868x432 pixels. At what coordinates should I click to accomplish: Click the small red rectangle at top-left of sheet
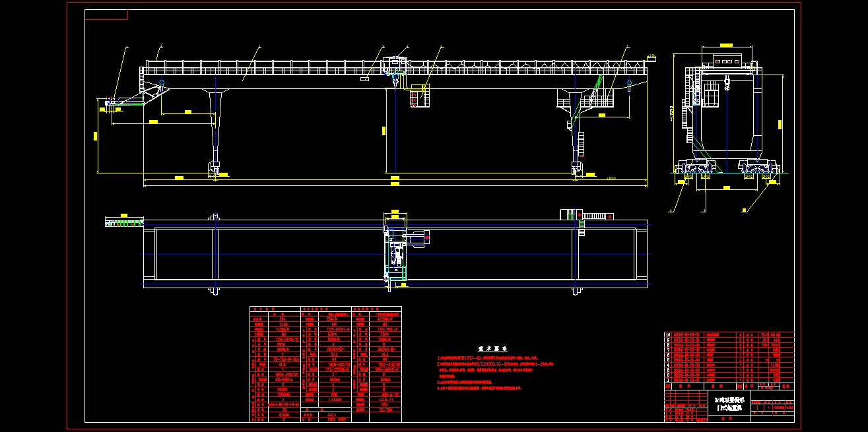click(106, 15)
